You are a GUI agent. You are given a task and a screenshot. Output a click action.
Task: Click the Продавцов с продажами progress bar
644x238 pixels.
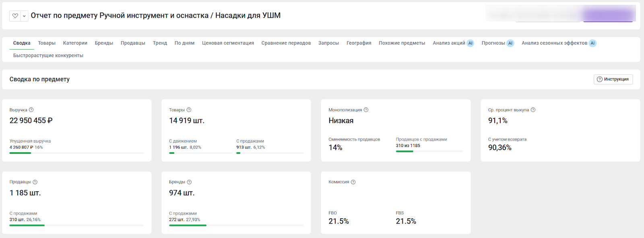pos(429,151)
